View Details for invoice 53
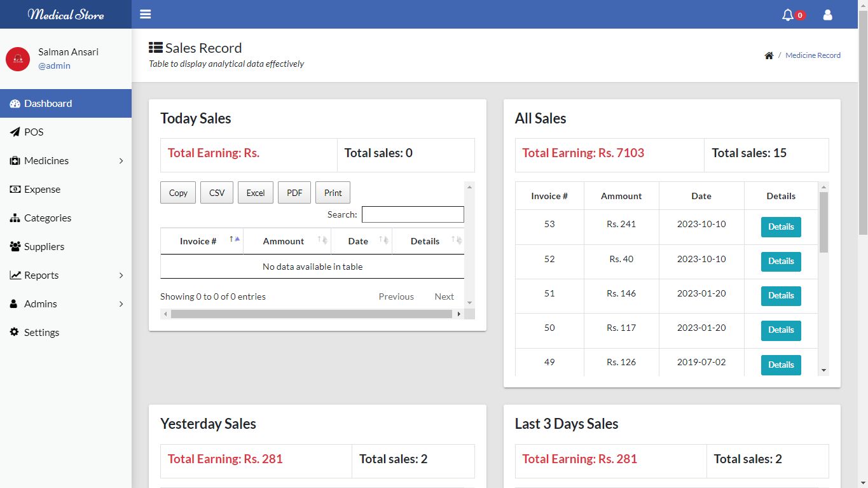 (x=781, y=227)
